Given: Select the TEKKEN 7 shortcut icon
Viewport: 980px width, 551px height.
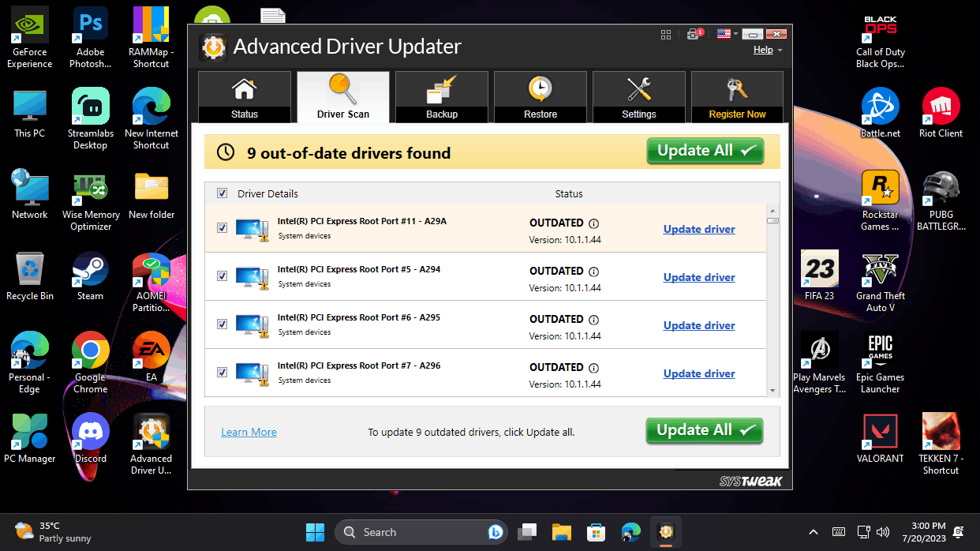Looking at the screenshot, I should (x=941, y=444).
